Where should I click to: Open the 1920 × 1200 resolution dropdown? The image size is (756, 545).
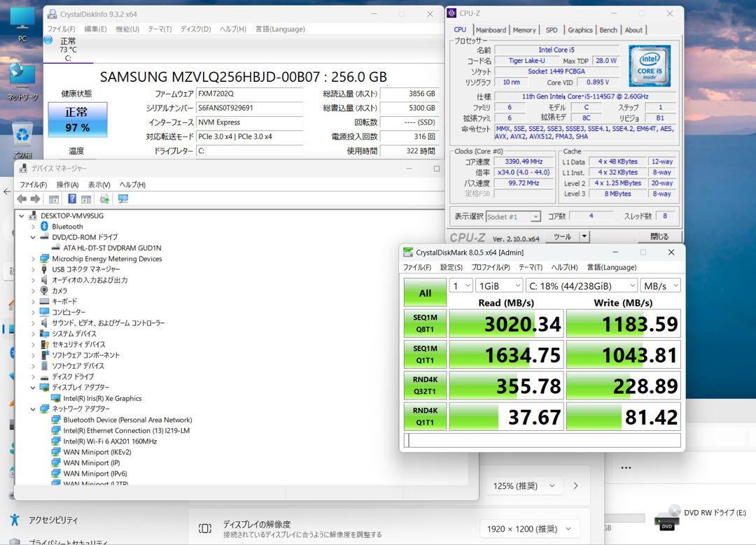(x=529, y=529)
